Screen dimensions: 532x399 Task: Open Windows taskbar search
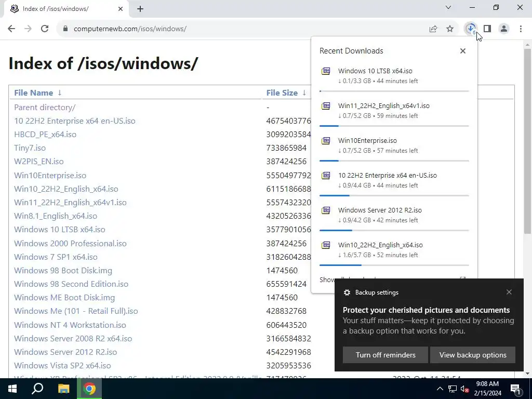[37, 389]
